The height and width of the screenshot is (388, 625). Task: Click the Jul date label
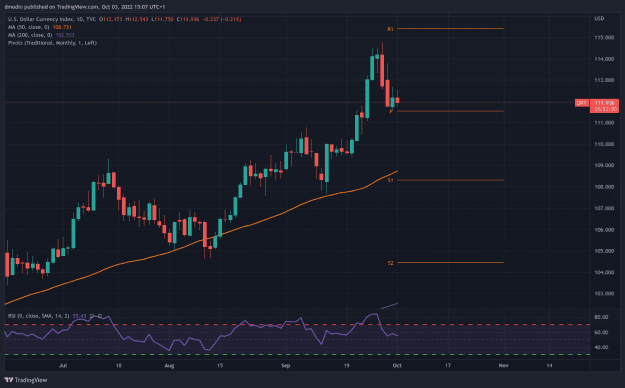[x=63, y=365]
